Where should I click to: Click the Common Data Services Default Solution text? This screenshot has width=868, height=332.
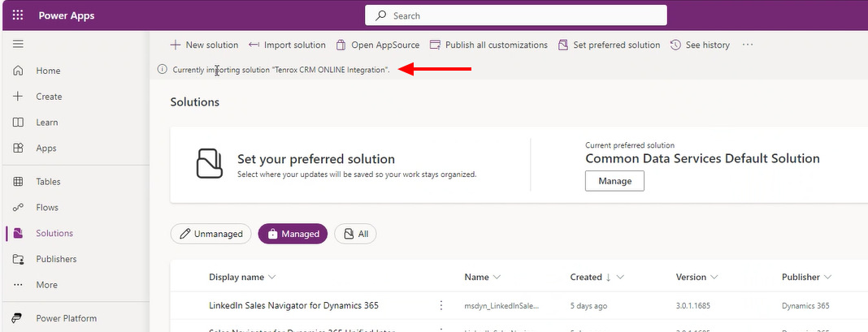[x=702, y=159]
